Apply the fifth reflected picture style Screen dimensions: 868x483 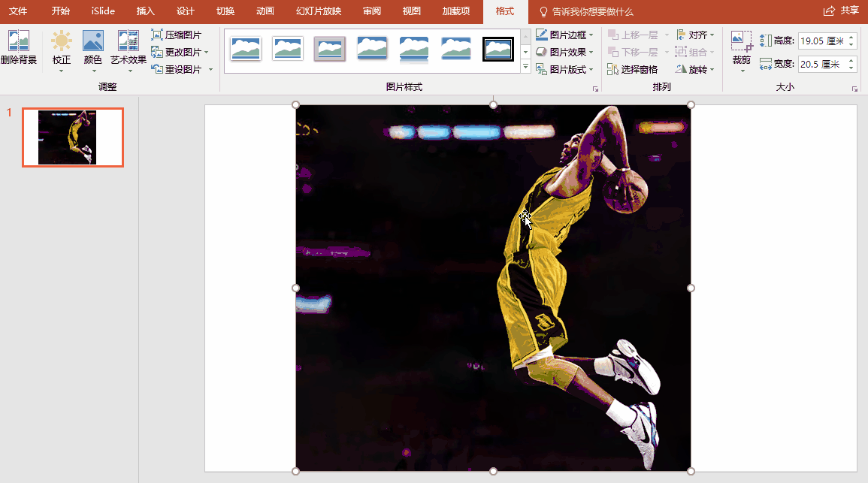[414, 49]
